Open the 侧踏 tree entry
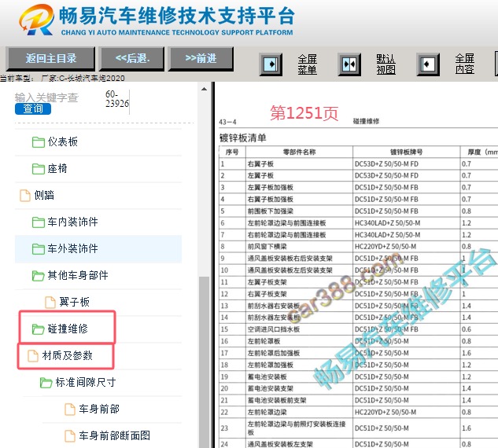The width and height of the screenshot is (498, 448). pos(44,196)
